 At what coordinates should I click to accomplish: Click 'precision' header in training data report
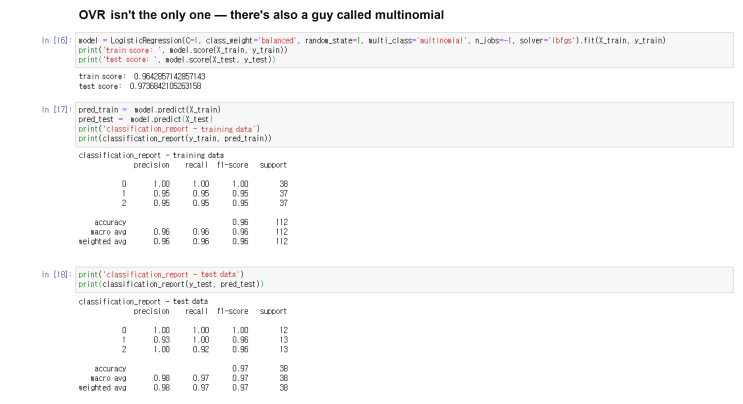coord(152,165)
